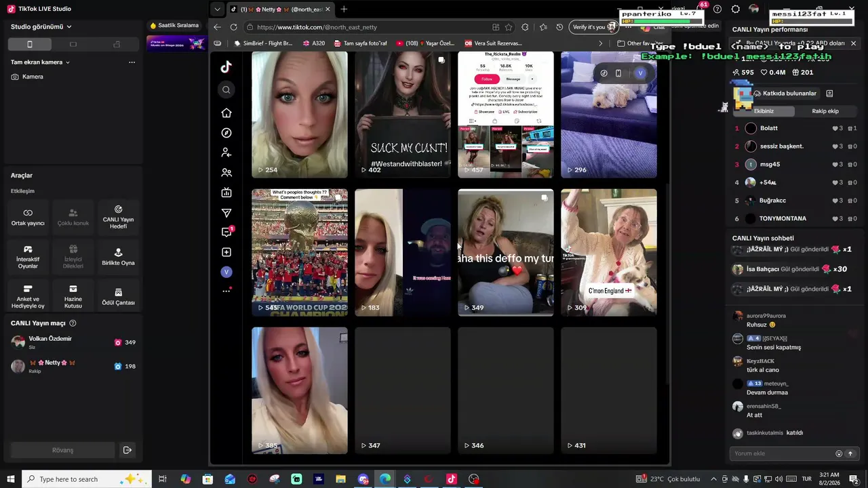The image size is (868, 488).
Task: Go back in the browser
Action: (217, 27)
